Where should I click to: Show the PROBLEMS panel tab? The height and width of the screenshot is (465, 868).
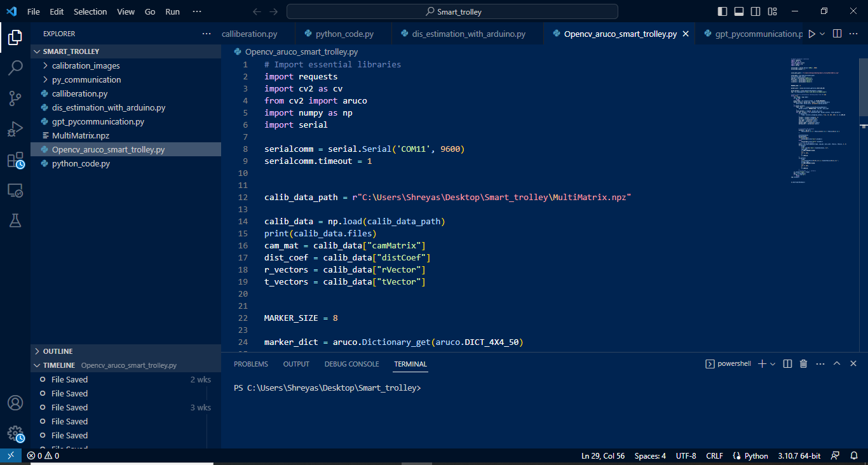pos(251,364)
